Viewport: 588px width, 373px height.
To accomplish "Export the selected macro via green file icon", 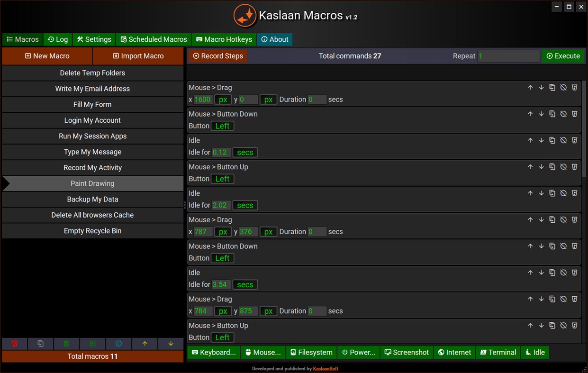I will pyautogui.click(x=67, y=344).
